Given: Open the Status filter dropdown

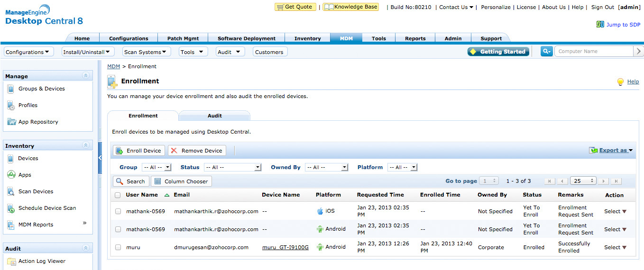Looking at the screenshot, I should [232, 167].
